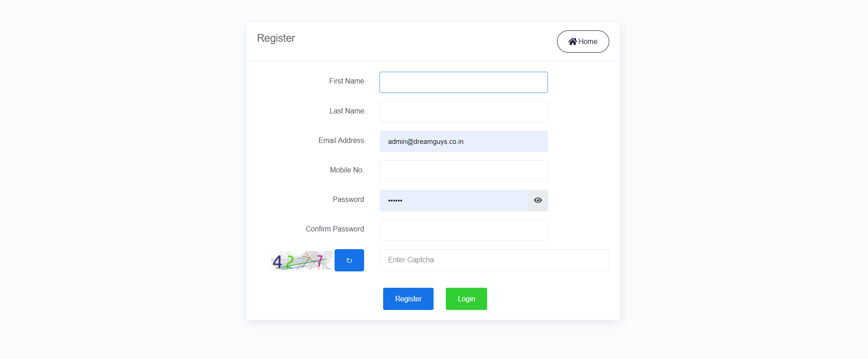Screen dimensions: 868x359
Task: Focus the First Name input field
Action: (x=463, y=82)
